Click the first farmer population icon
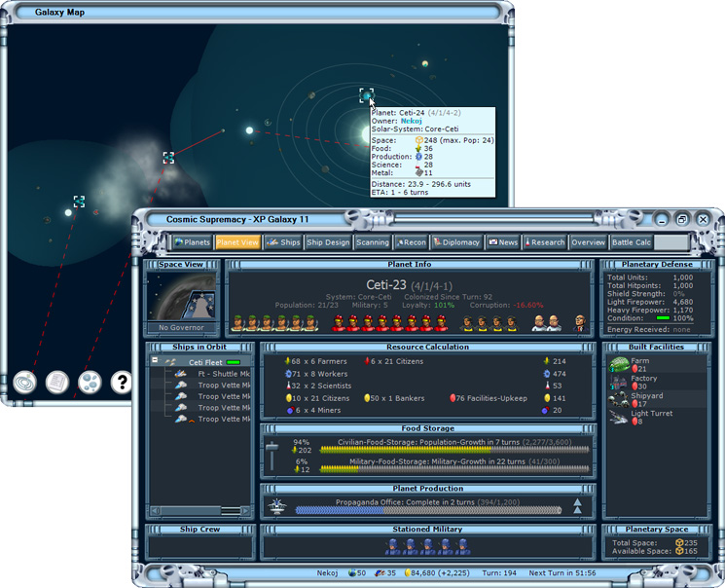 pos(238,323)
